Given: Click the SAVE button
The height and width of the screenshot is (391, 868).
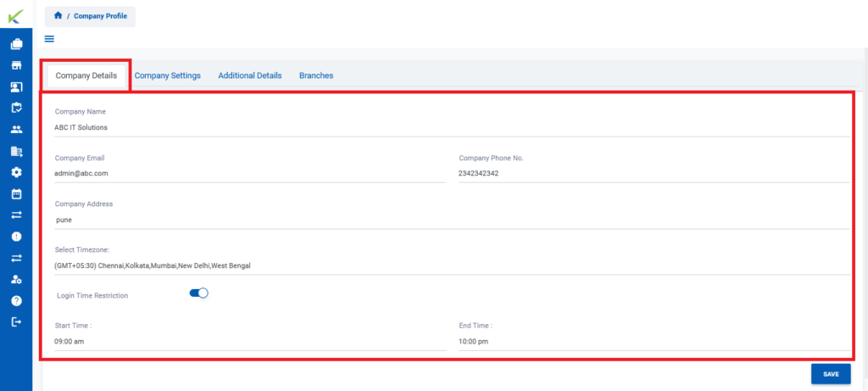Looking at the screenshot, I should (831, 374).
